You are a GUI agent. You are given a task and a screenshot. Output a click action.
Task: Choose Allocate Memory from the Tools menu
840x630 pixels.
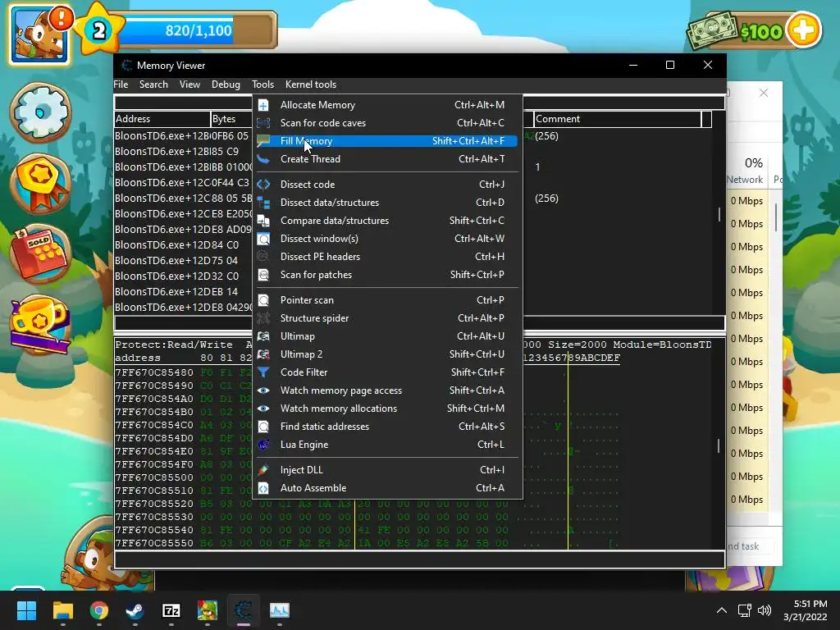point(387,105)
